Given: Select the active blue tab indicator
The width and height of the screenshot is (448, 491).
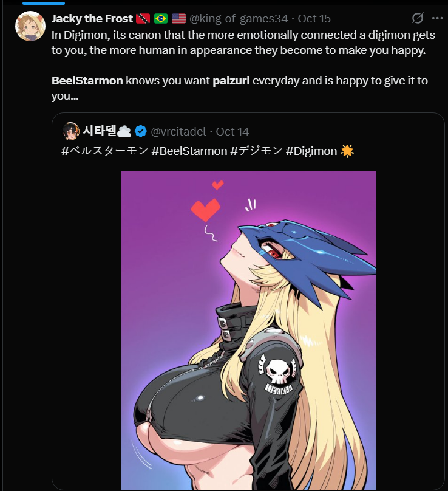Looking at the screenshot, I should [x=44, y=3].
